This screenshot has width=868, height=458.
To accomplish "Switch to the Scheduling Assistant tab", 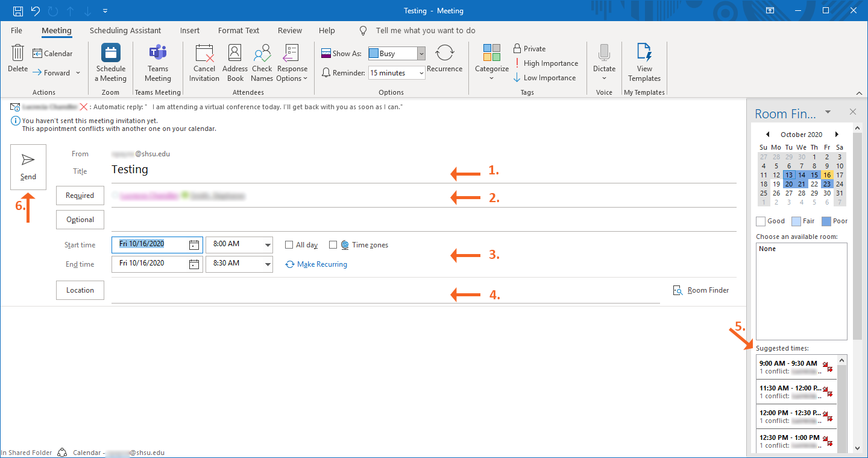I will coord(125,31).
